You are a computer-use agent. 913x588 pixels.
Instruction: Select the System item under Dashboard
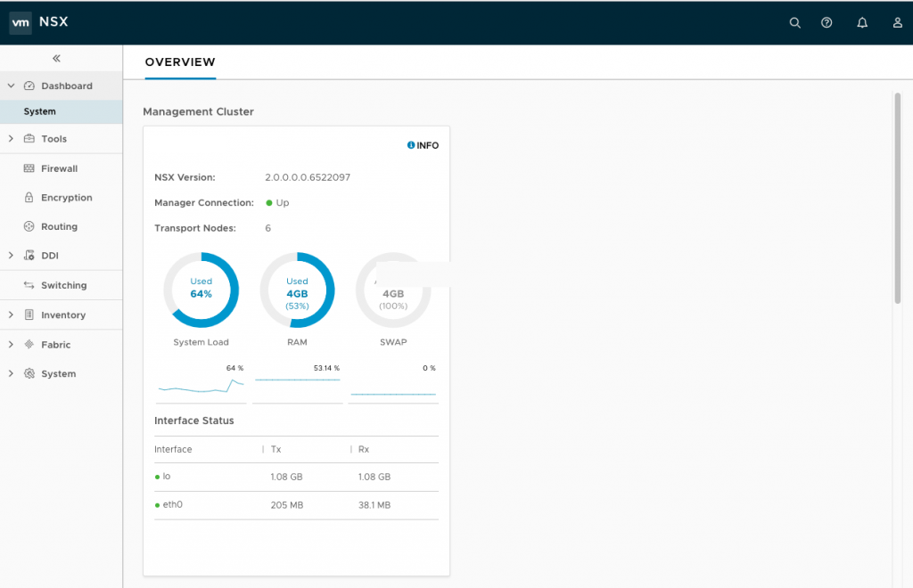[x=62, y=111]
